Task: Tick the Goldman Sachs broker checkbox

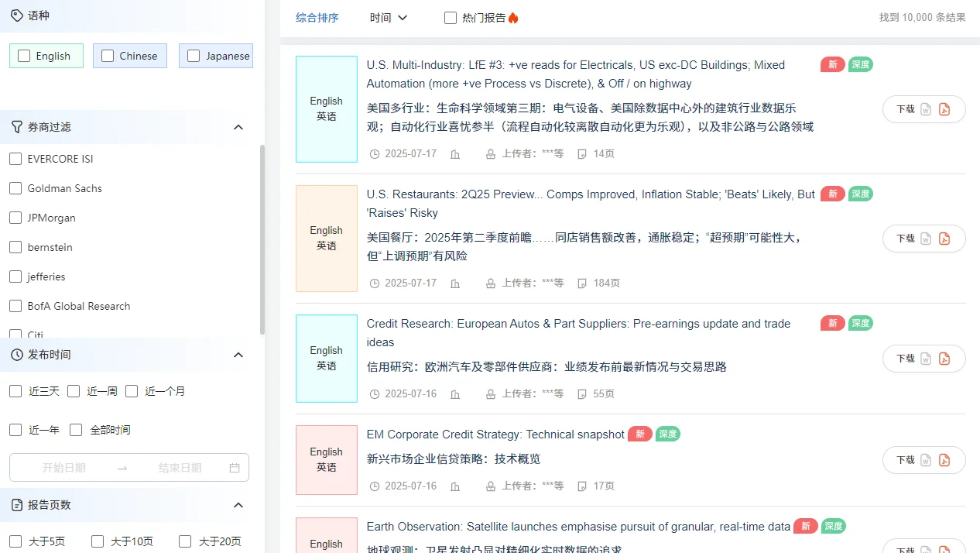Action: tap(15, 188)
